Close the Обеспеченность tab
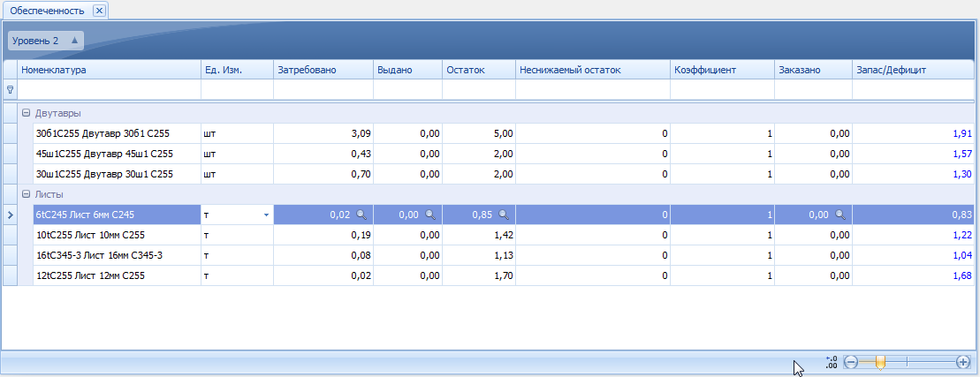 coord(99,11)
